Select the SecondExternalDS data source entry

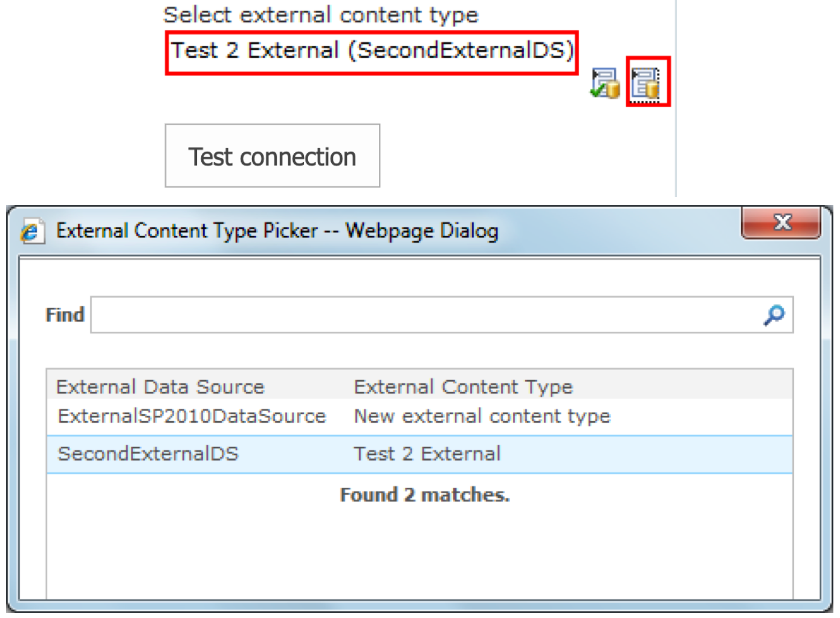coord(148,454)
